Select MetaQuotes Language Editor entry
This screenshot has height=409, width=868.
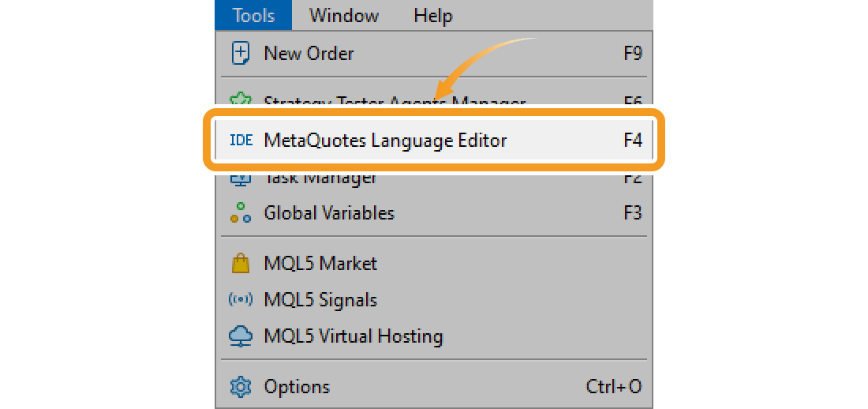(433, 141)
